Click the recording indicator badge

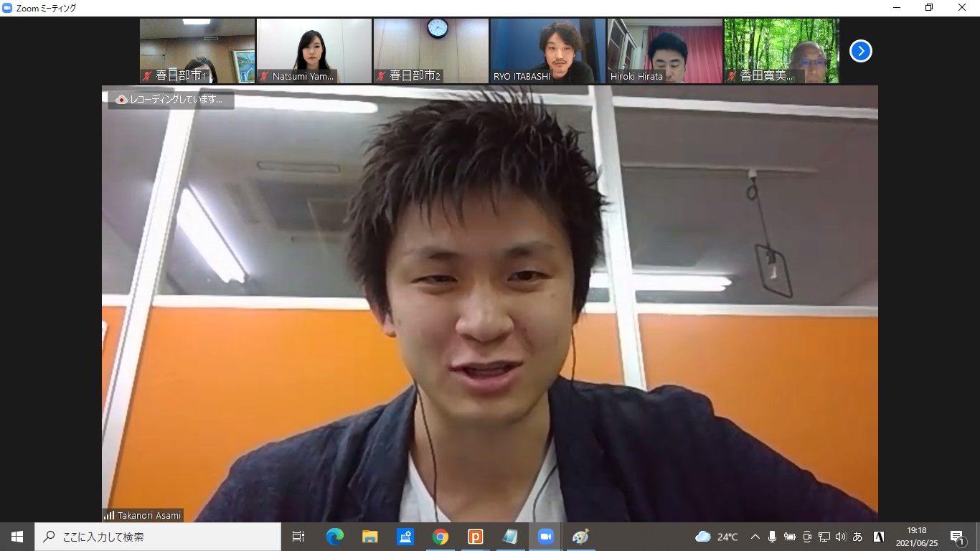(x=171, y=100)
